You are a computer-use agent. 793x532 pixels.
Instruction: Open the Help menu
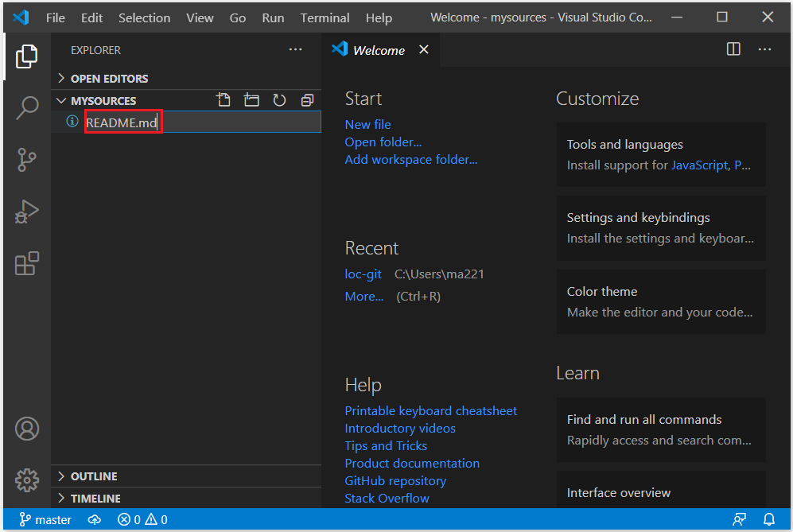pos(379,17)
